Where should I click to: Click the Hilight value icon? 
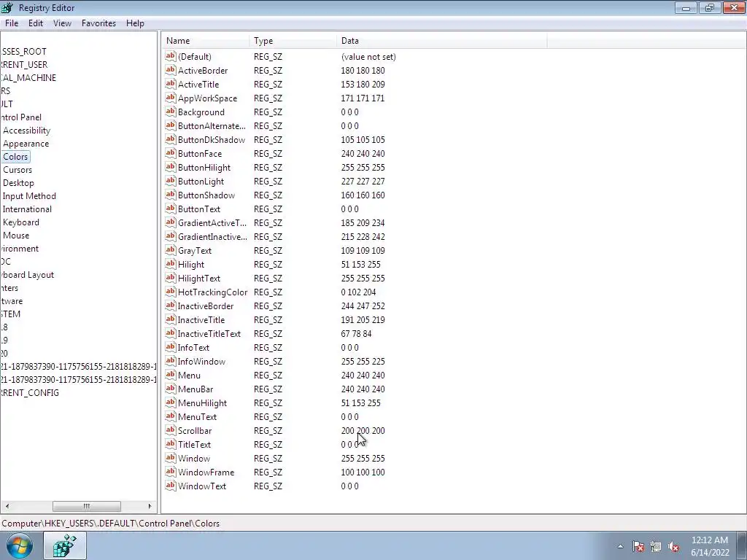point(171,263)
